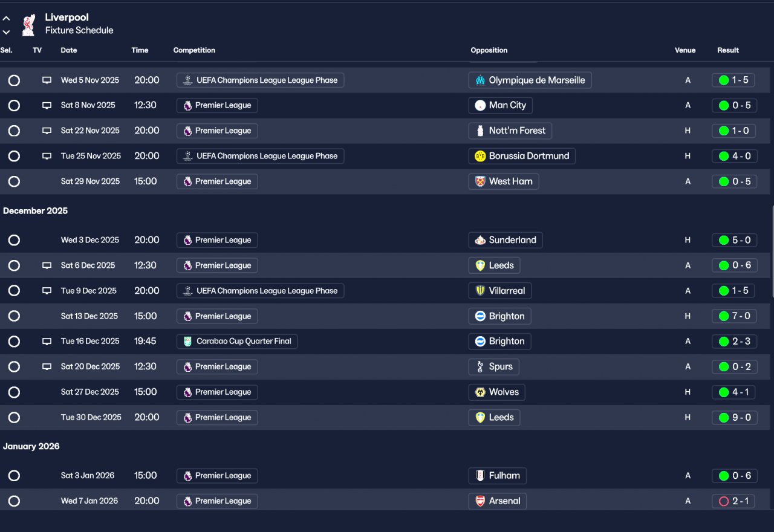Open the 9 - 0 Leeds result
Image resolution: width=774 pixels, height=532 pixels.
click(734, 418)
